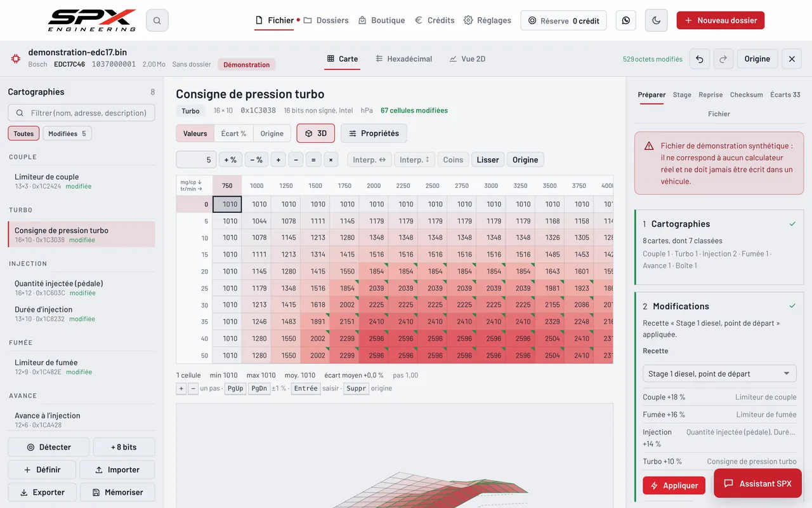Select the Écart % display mode
Screen dimensions: 812x508
[233, 133]
